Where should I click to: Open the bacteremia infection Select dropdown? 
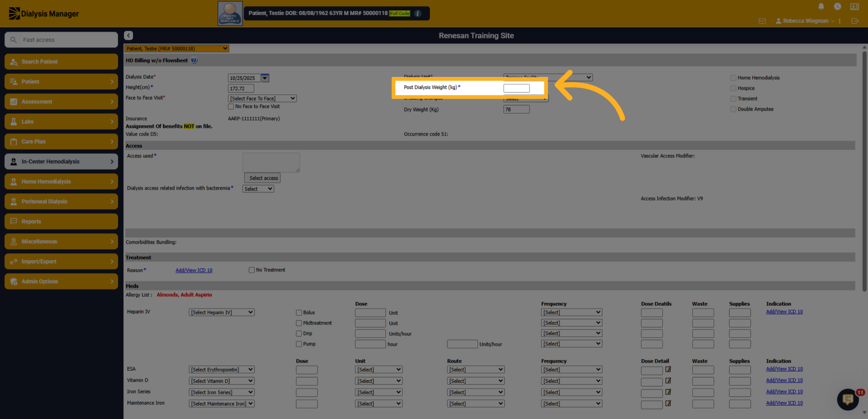click(258, 189)
